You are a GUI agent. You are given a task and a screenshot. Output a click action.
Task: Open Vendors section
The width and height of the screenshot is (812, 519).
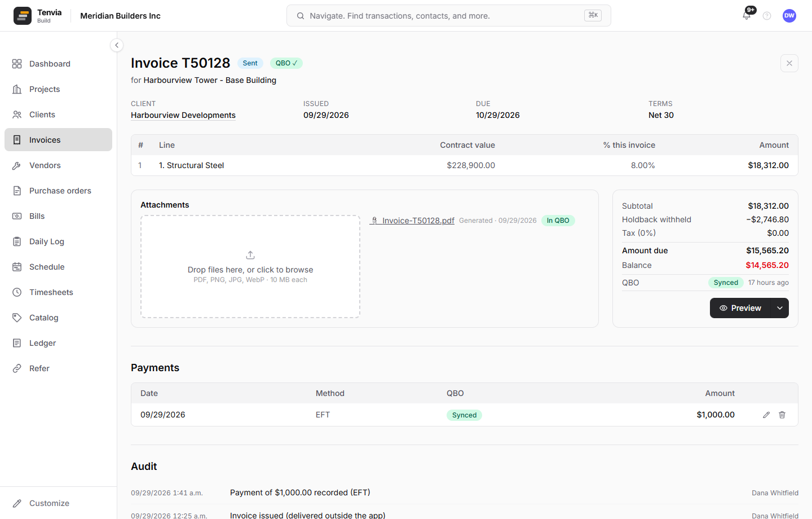[x=58, y=165]
